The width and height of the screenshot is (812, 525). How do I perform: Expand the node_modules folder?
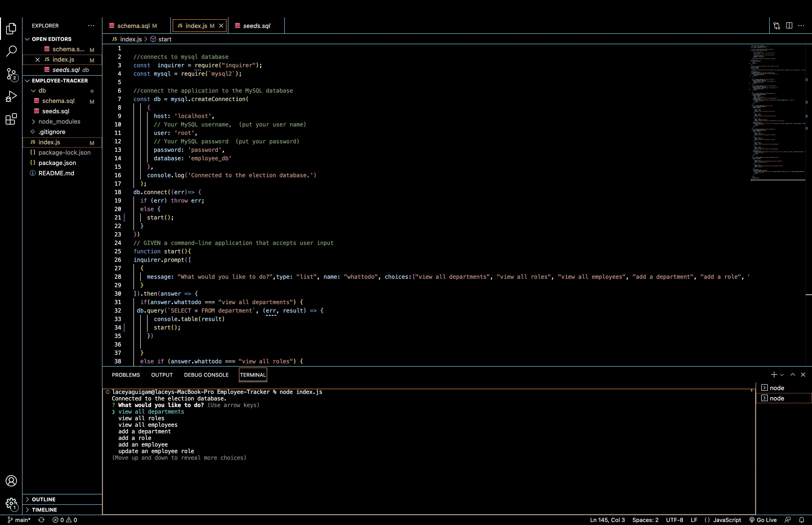tap(33, 122)
